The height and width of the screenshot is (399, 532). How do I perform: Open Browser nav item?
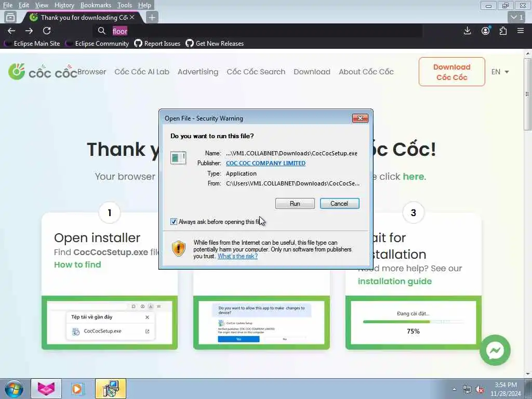91,72
